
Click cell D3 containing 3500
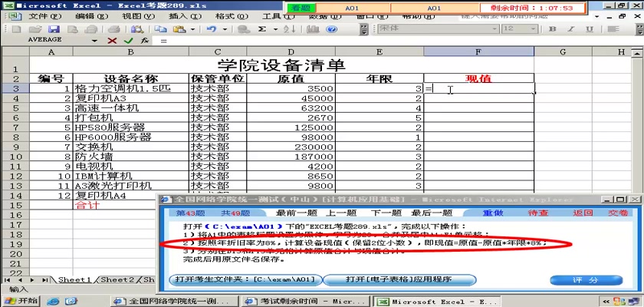291,88
